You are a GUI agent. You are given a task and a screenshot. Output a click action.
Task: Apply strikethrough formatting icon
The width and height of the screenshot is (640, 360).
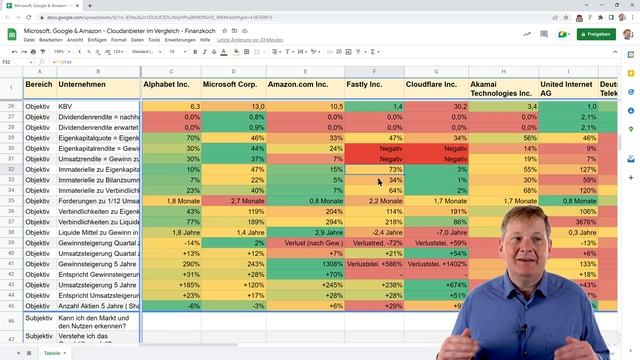coord(214,52)
